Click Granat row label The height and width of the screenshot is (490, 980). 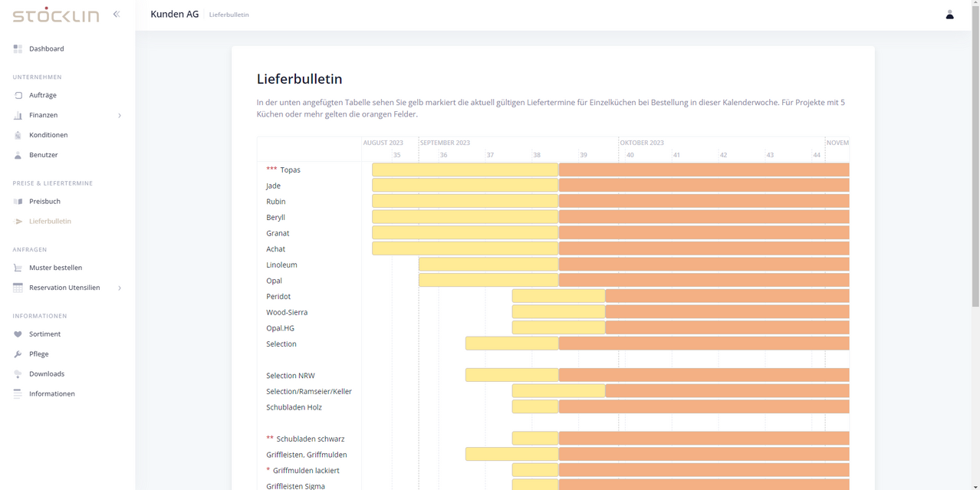(x=278, y=233)
